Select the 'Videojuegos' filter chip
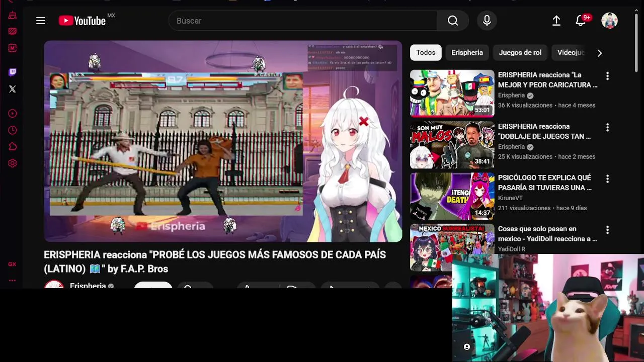This screenshot has height=362, width=644. 571,52
